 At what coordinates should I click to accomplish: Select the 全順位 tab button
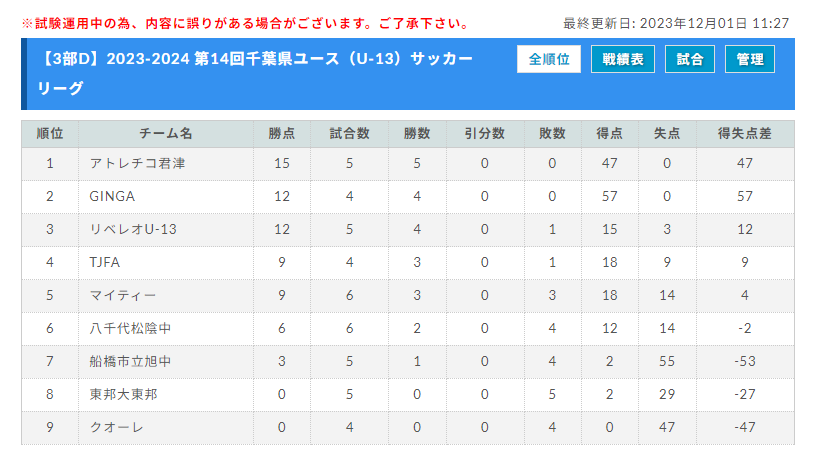tap(549, 59)
